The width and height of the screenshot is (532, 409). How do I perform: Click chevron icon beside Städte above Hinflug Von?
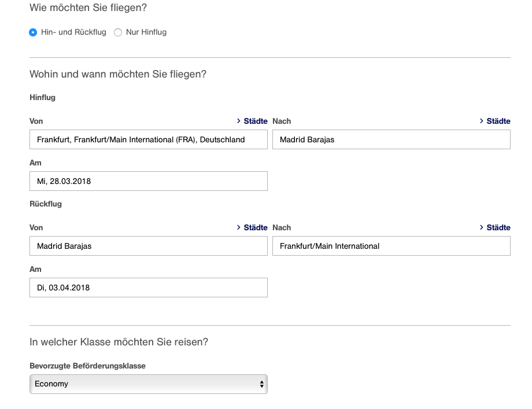pyautogui.click(x=239, y=121)
